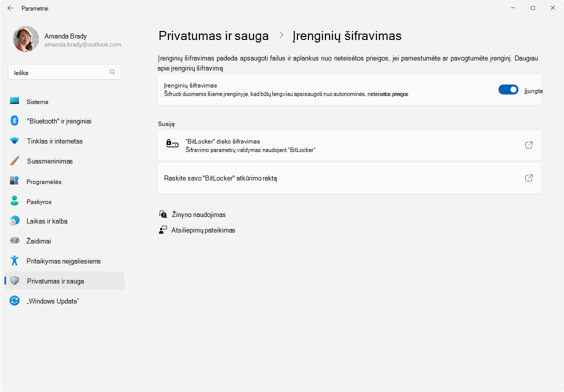Click Amanda Brady profile picture

[x=26, y=39]
